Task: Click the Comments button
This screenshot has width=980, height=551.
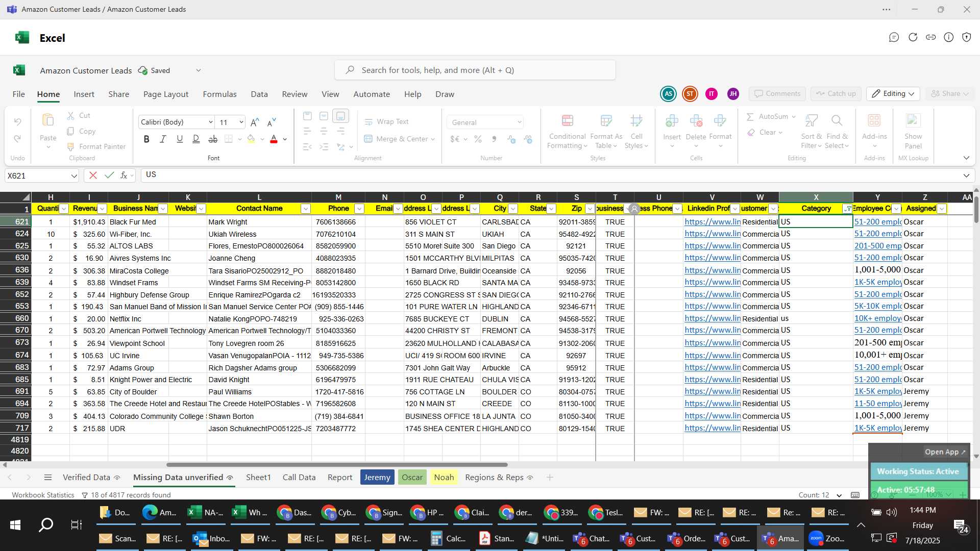Action: [x=777, y=94]
